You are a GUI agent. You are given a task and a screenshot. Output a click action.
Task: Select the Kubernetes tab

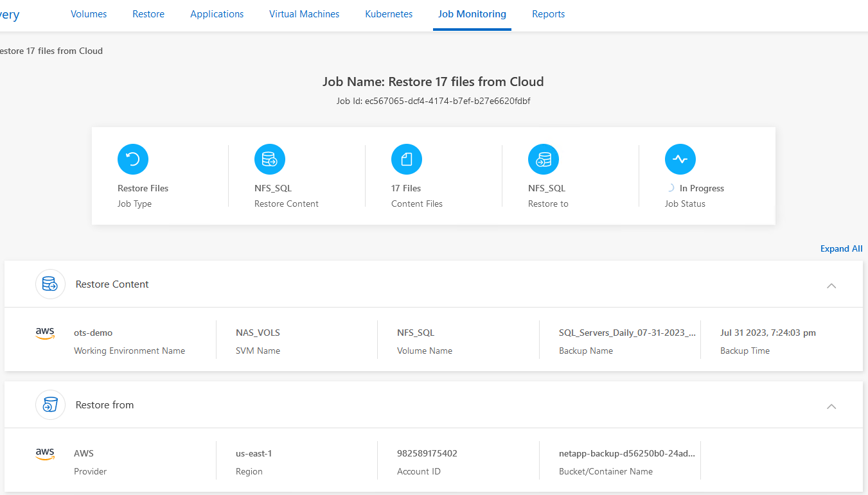389,14
